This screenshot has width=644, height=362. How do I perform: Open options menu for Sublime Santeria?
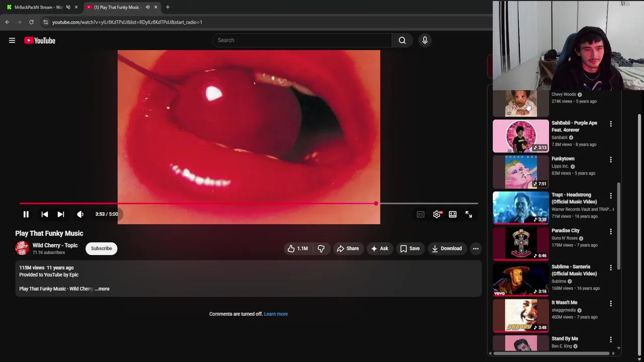[611, 267]
